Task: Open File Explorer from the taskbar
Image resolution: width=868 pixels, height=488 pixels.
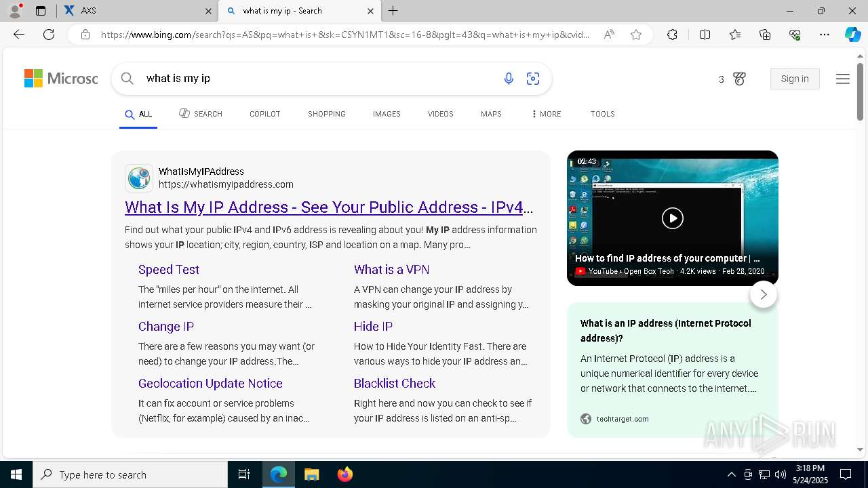Action: pos(311,474)
